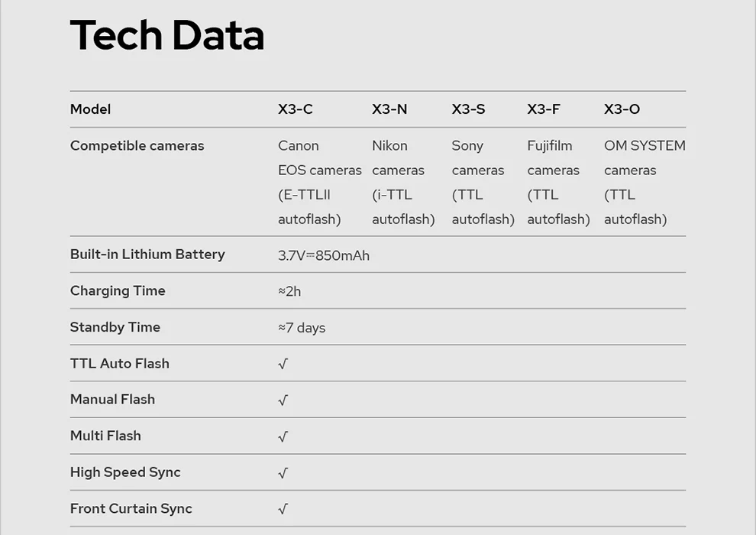The height and width of the screenshot is (535, 756).
Task: Click the X3-S model column header
Action: [x=468, y=109]
